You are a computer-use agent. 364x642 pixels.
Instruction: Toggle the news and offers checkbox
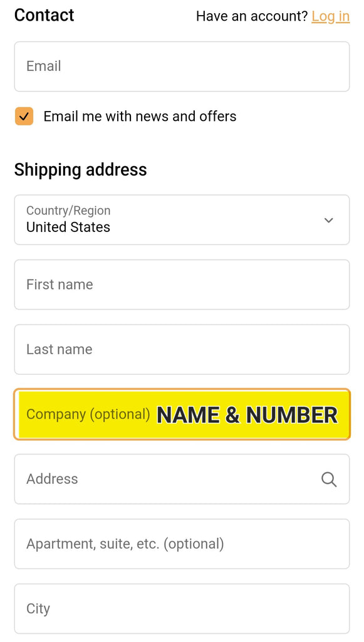[x=24, y=116]
